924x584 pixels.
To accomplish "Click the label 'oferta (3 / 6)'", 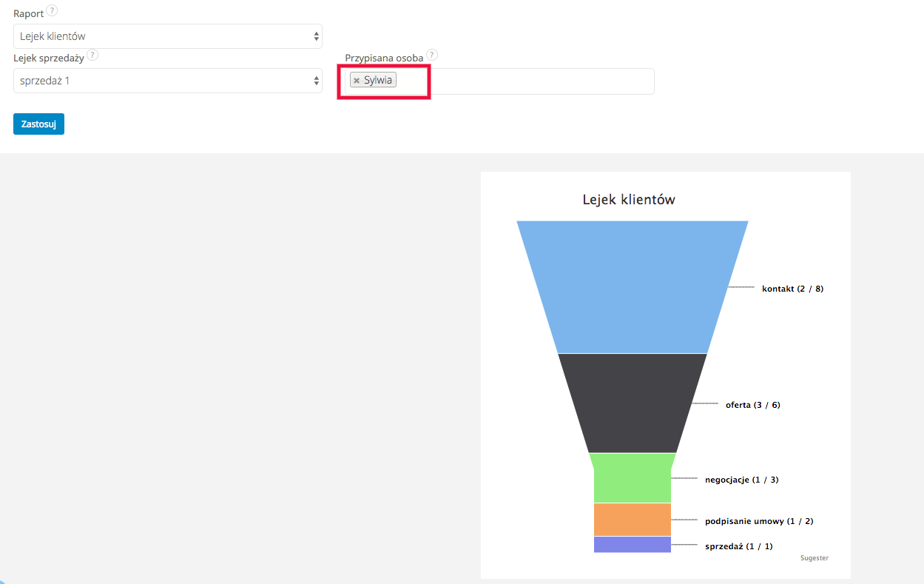I will (752, 405).
